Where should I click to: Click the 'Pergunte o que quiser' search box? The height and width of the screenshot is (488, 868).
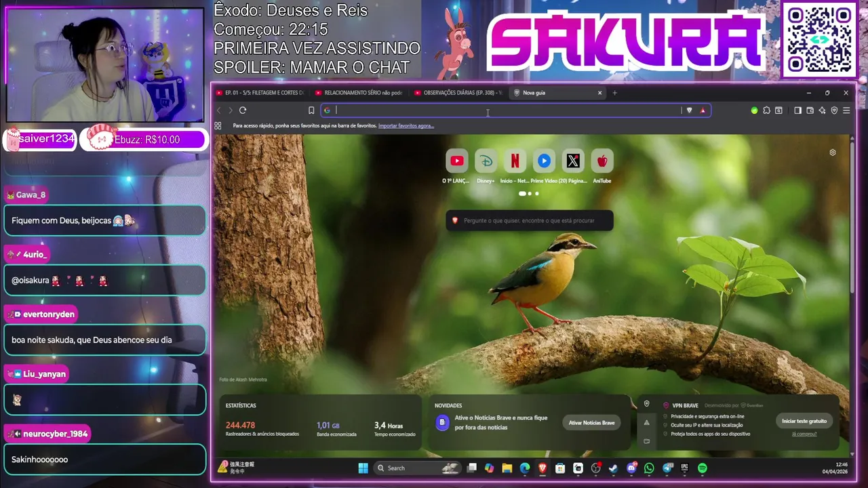click(530, 220)
